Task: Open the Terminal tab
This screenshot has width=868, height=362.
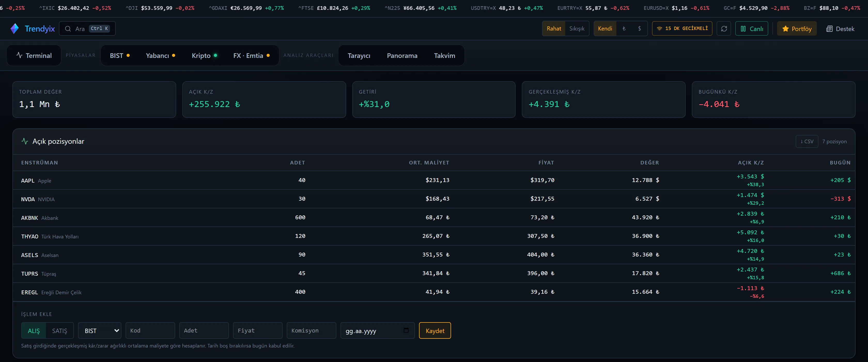Action: (x=34, y=55)
